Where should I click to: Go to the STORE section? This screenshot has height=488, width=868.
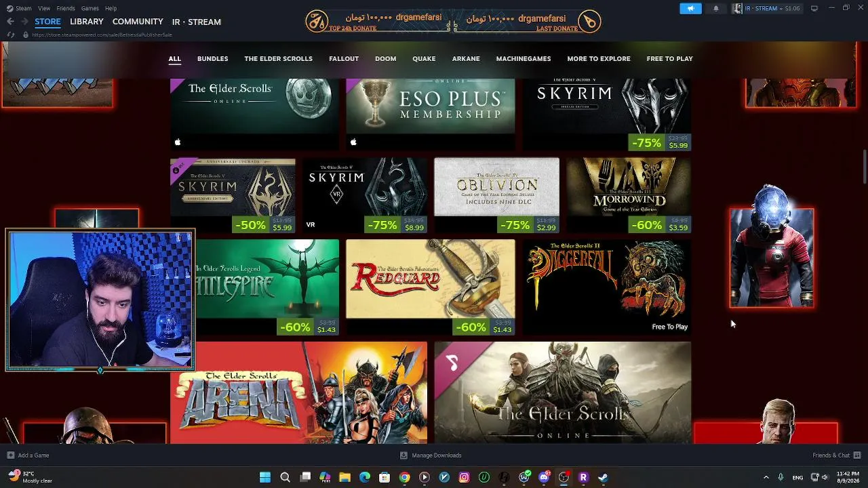tap(47, 22)
